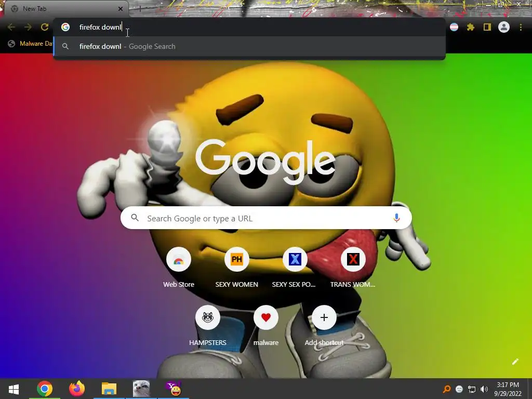Open the Extensions puzzle-piece icon
Image resolution: width=532 pixels, height=399 pixels.
click(471, 27)
